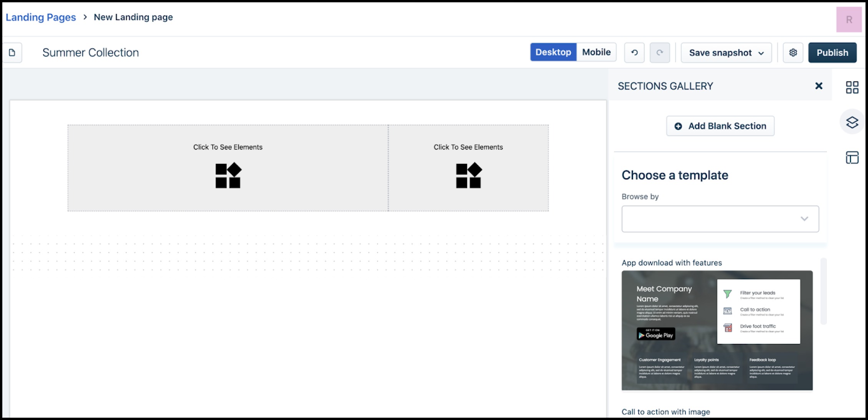Open the Save snapshot dropdown

[x=726, y=53]
